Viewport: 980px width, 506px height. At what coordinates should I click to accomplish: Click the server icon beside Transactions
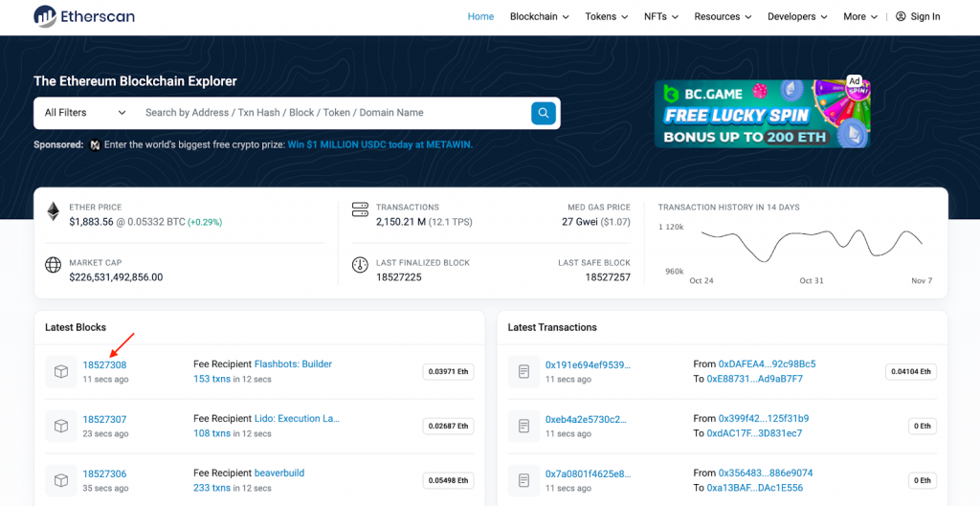point(360,209)
